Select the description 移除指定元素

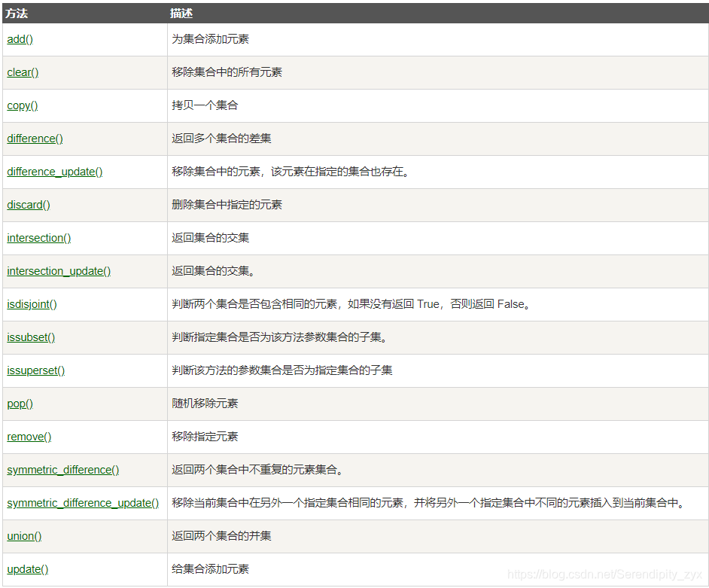(x=205, y=437)
